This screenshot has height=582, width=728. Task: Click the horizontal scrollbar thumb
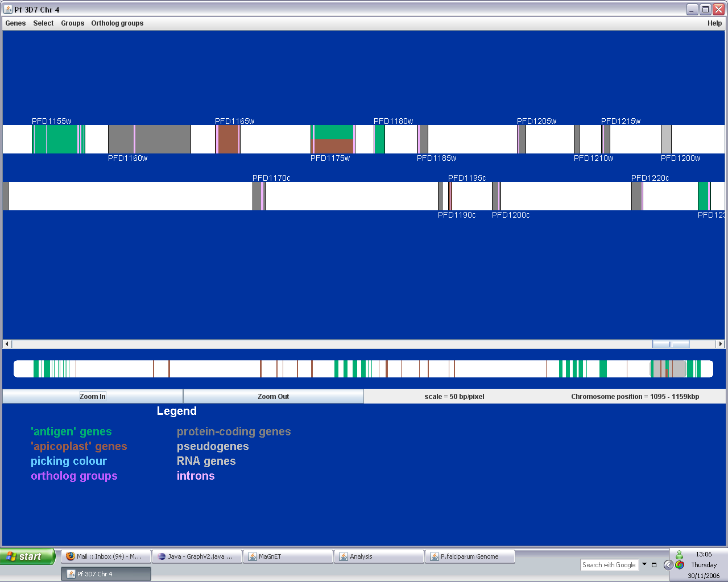click(671, 344)
